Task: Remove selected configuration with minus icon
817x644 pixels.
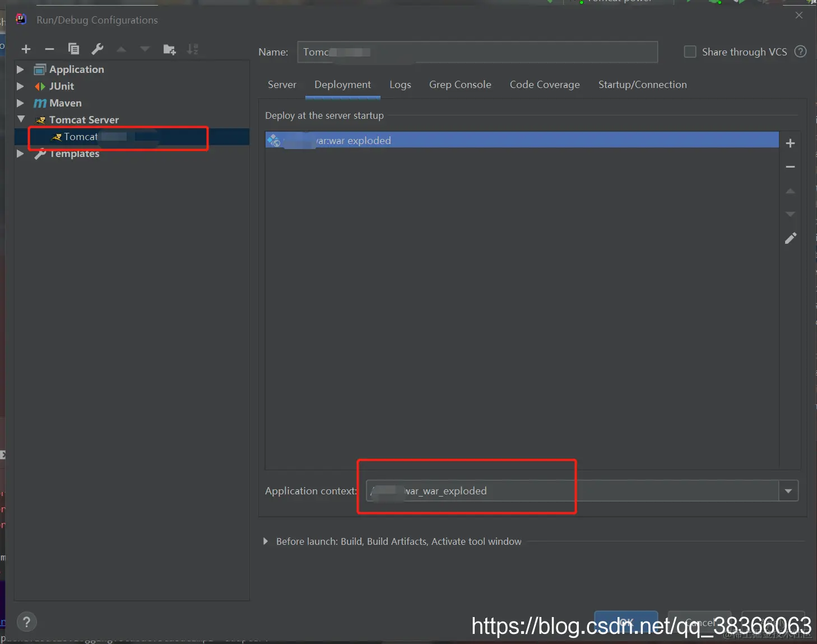Action: point(49,49)
